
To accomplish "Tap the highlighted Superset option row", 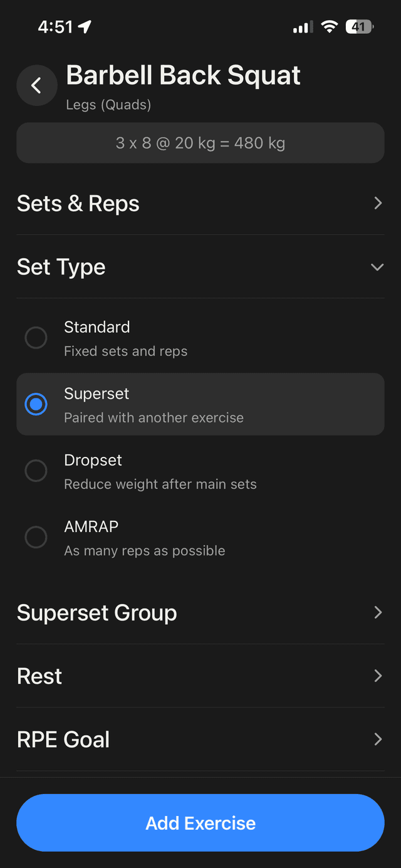I will point(200,404).
